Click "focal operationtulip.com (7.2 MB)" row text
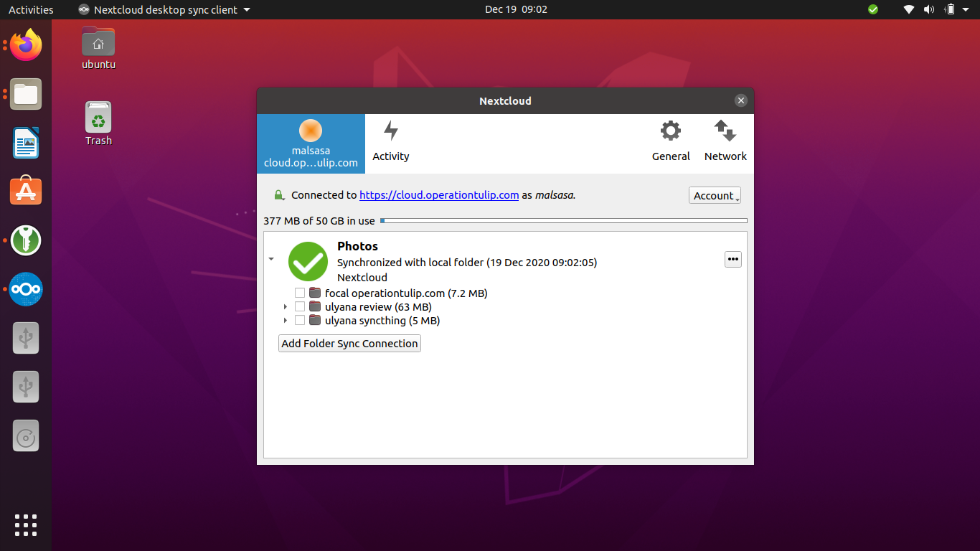 pyautogui.click(x=406, y=293)
